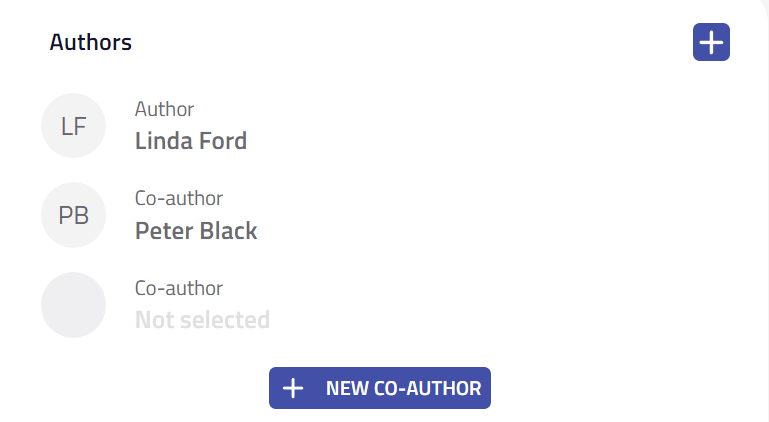Click the 'NEW CO-AUTHOR' text on the button
The width and height of the screenshot is (769, 422).
click(403, 388)
